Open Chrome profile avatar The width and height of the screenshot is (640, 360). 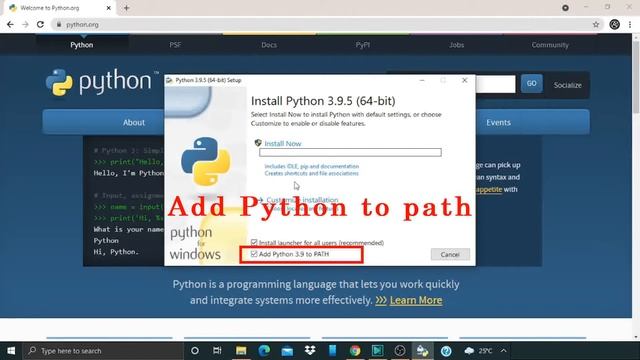click(614, 24)
